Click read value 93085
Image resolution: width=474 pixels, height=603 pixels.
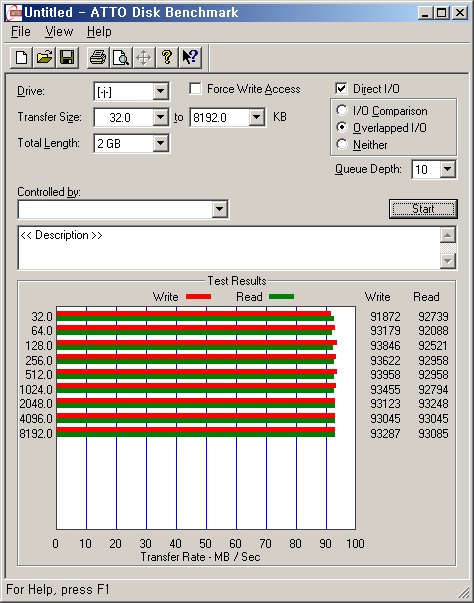tap(433, 434)
